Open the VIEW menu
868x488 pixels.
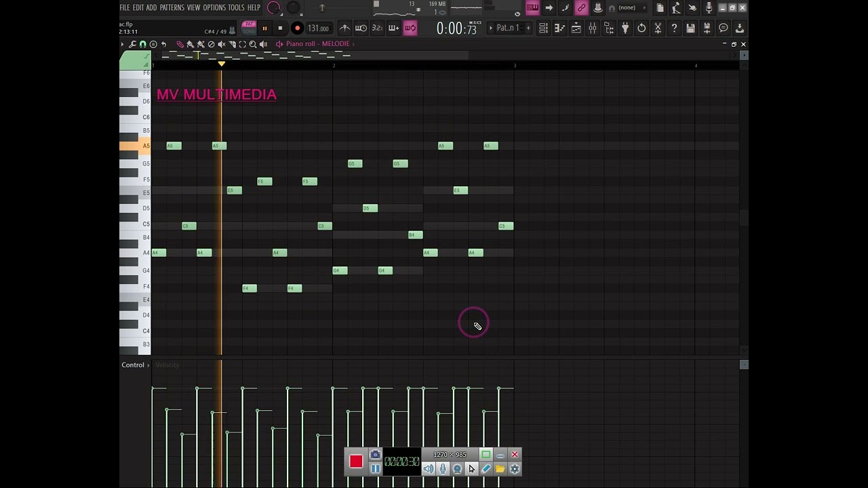(193, 7)
